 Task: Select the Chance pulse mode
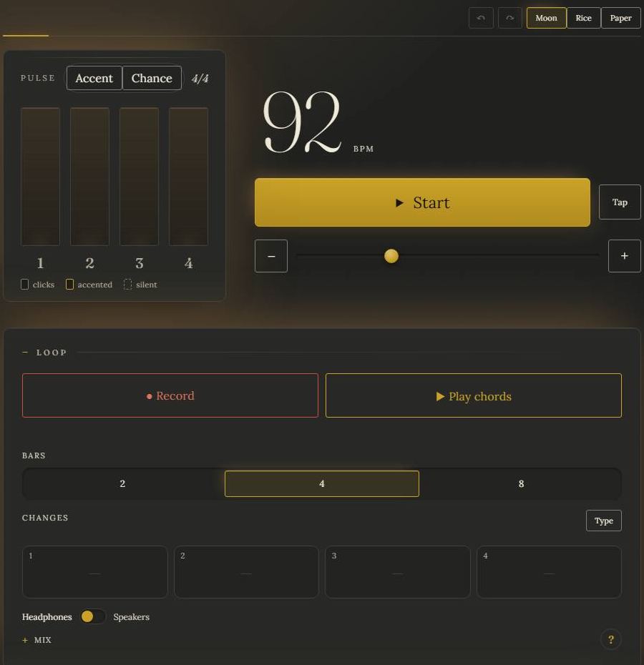[x=152, y=78]
